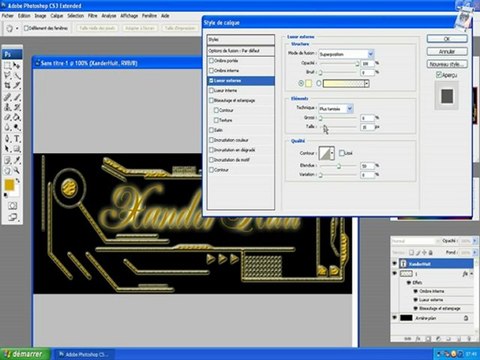Select the Eraser tool

tap(7, 117)
